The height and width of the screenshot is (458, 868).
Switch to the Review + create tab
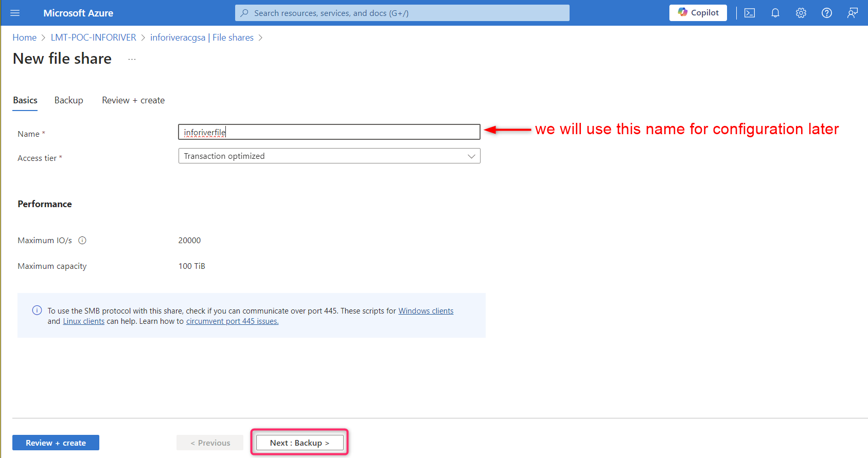tap(133, 100)
